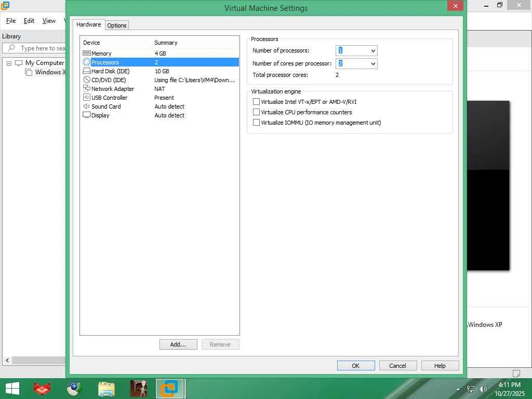Click the Memory device icon
This screenshot has width=532, height=399.
click(87, 54)
